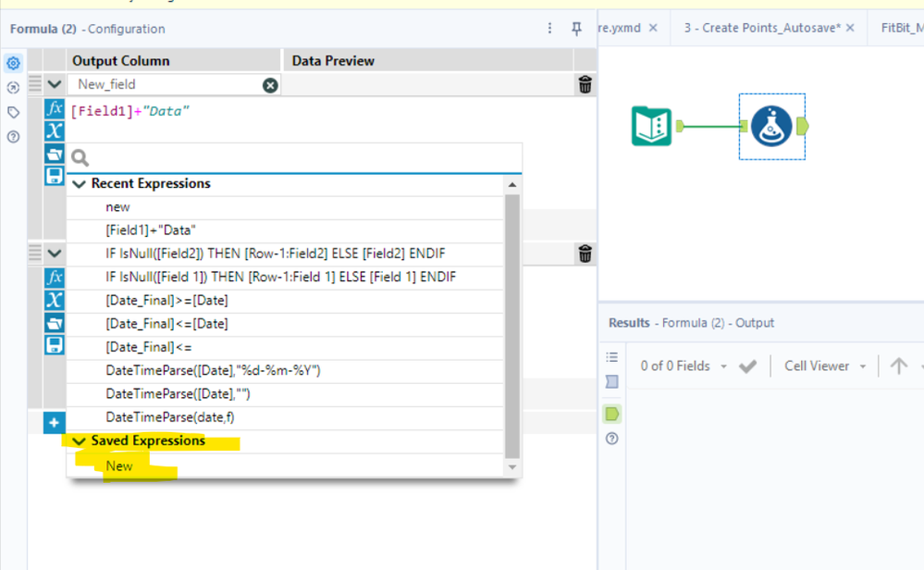Image resolution: width=924 pixels, height=570 pixels.
Task: Click the open-folder icon in the second formula
Action: 55,322
